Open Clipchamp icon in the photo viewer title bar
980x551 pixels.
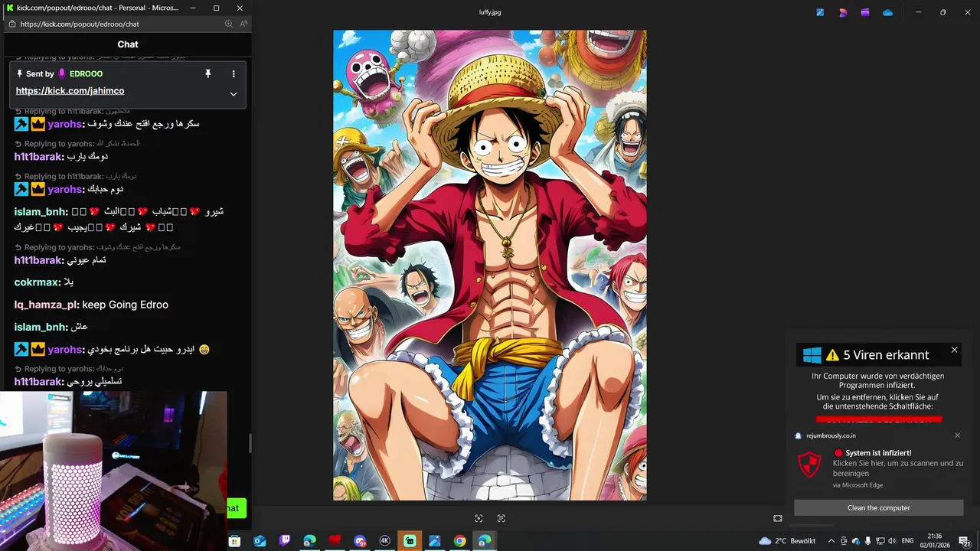click(x=865, y=12)
